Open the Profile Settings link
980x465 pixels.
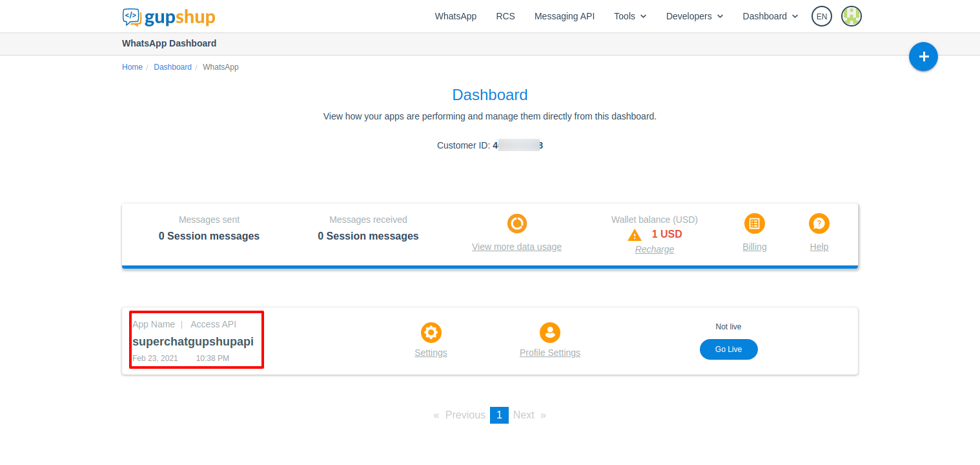(x=550, y=353)
